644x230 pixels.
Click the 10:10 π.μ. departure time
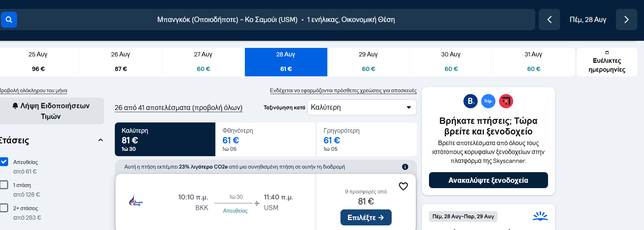[193, 197]
